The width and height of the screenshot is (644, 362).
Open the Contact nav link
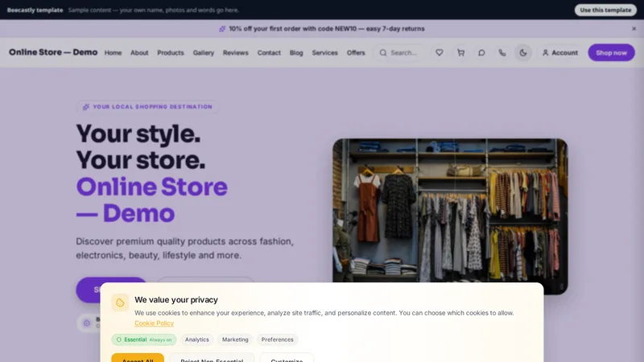(269, 52)
